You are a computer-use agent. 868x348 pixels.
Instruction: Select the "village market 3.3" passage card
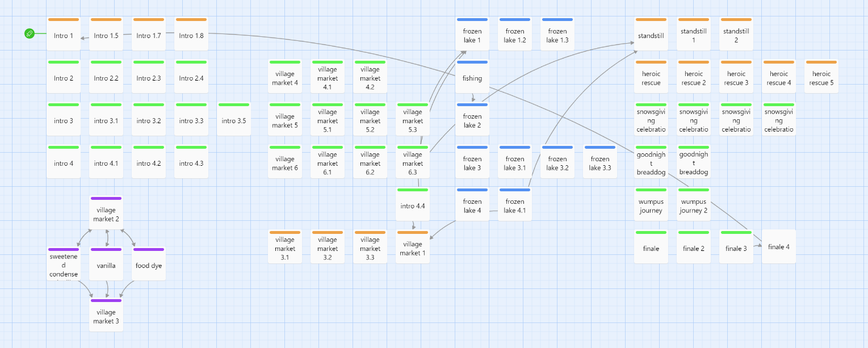pyautogui.click(x=370, y=247)
